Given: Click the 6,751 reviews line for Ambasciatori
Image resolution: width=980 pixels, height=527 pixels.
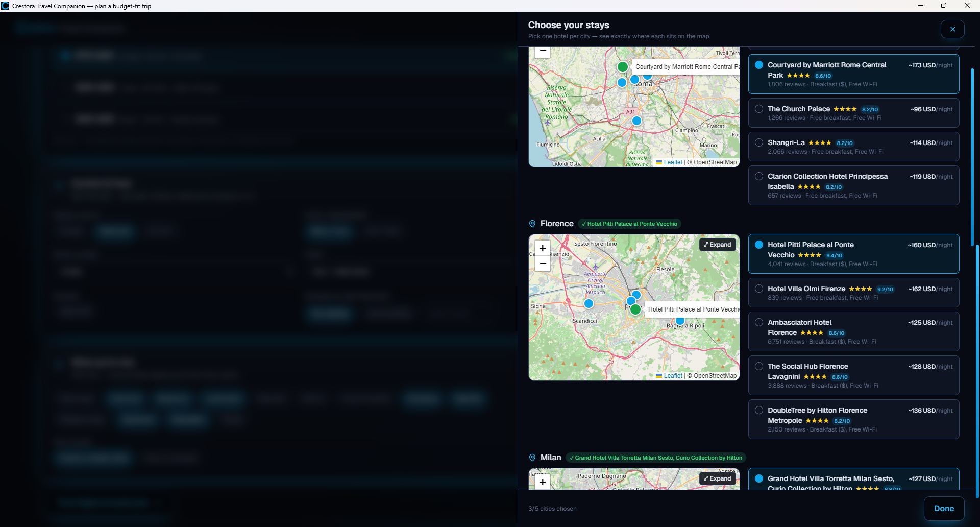Looking at the screenshot, I should point(822,342).
